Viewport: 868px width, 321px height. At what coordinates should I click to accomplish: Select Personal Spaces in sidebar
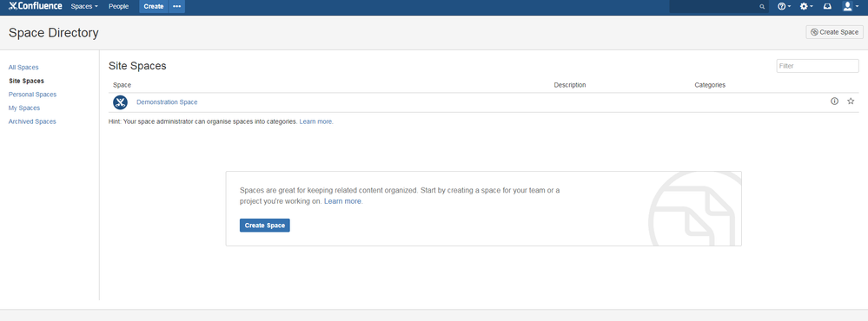point(32,95)
